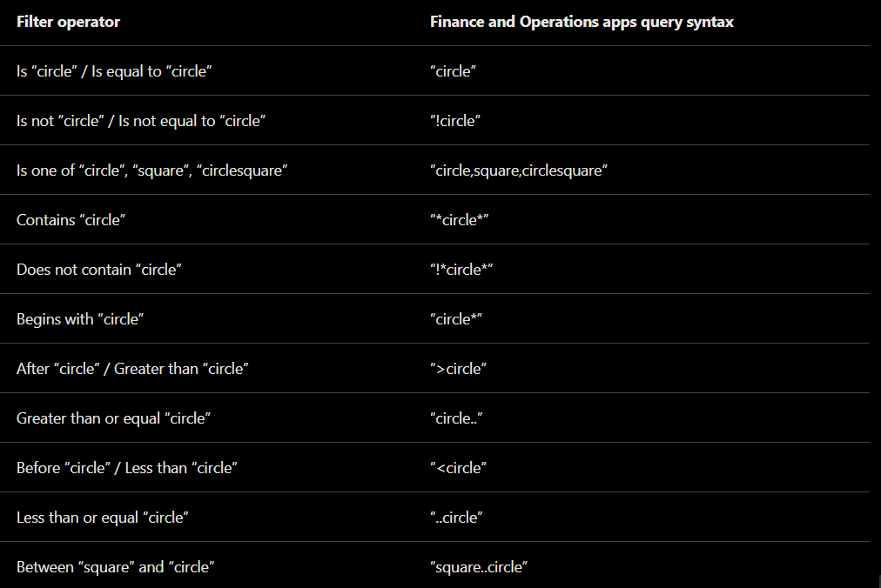Select the 'Is "circle" / Is equal to' cell
The image size is (881, 588).
(114, 71)
